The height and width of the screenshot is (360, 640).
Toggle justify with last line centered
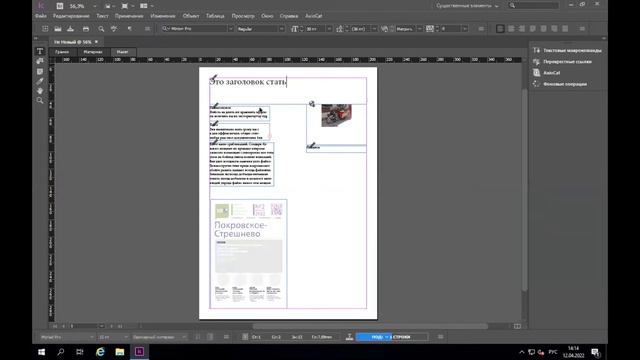coord(543,29)
